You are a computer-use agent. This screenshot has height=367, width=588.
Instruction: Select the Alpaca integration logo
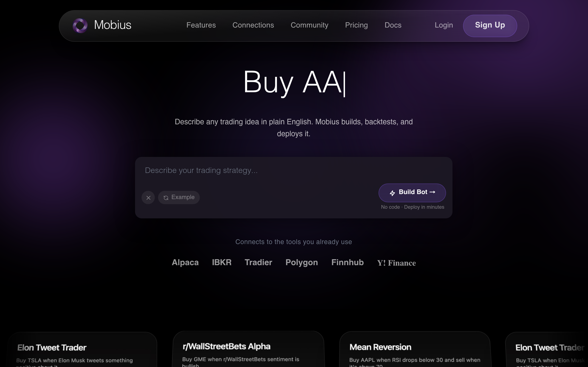[185, 262]
